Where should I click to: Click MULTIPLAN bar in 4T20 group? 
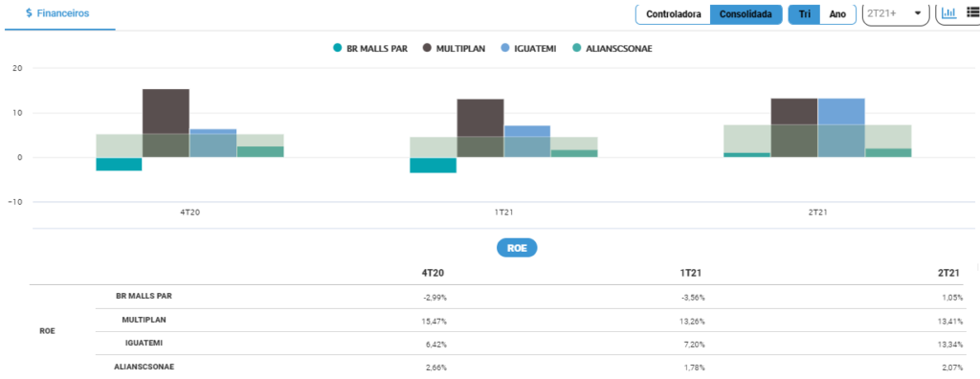coord(166,123)
